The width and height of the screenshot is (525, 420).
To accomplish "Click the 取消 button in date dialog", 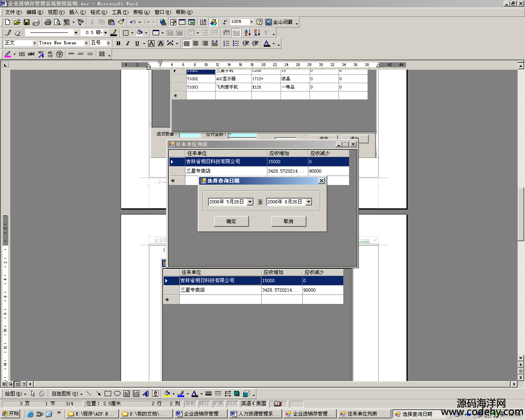I will click(289, 221).
